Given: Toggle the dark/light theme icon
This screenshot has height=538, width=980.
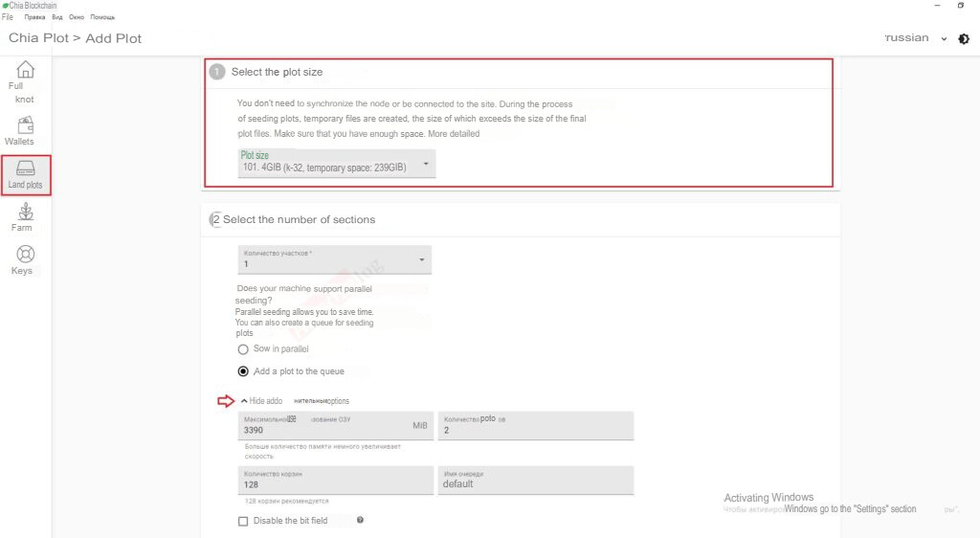Looking at the screenshot, I should click(x=963, y=38).
